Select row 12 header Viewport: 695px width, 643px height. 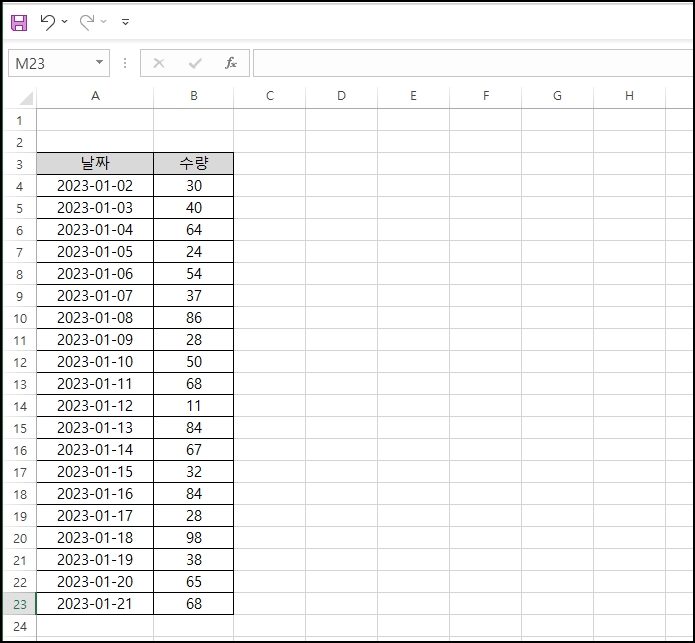click(x=20, y=362)
